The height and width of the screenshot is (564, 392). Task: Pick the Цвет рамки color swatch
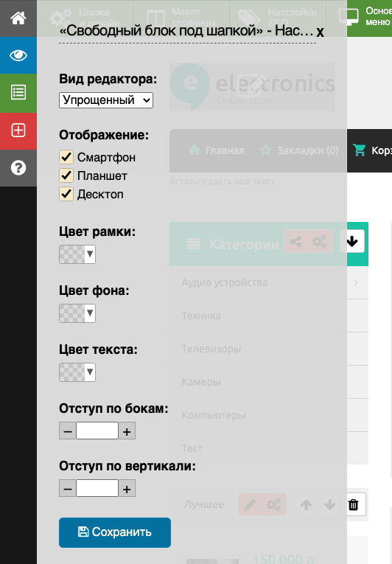click(x=77, y=254)
